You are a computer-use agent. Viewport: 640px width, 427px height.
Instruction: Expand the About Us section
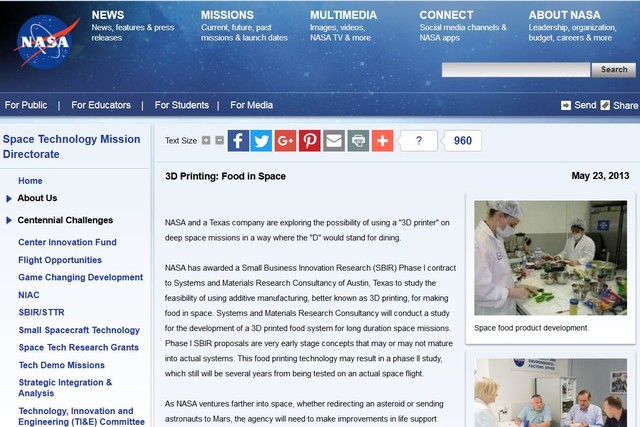pos(9,199)
